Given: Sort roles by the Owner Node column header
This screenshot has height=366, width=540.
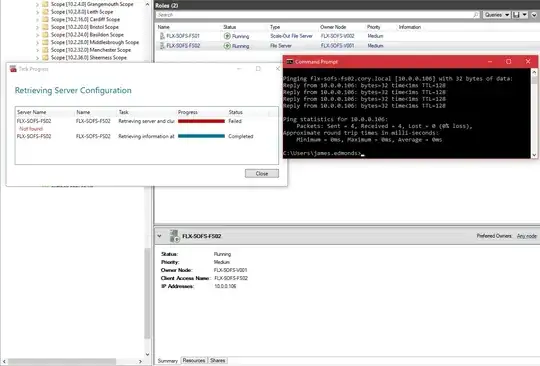Looking at the screenshot, I should pos(333,27).
